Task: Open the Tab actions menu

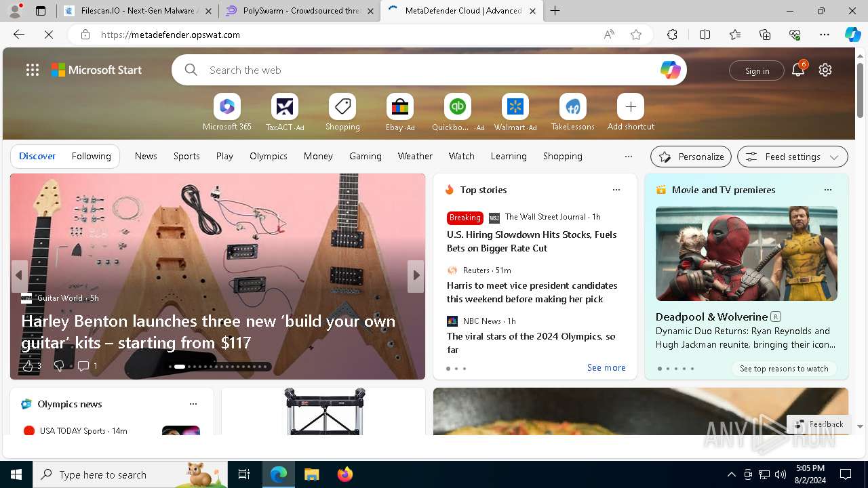Action: click(41, 11)
